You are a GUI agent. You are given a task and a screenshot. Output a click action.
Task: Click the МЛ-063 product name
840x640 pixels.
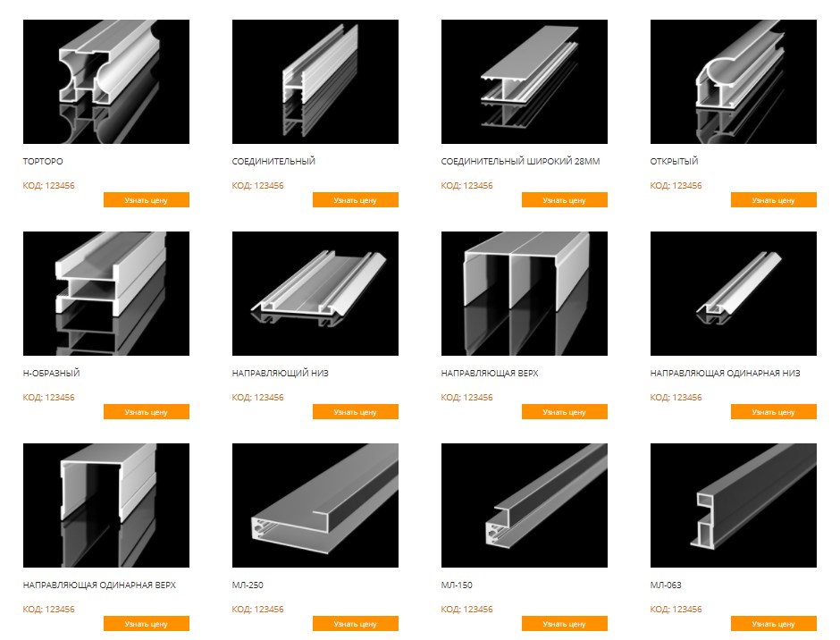pos(666,585)
